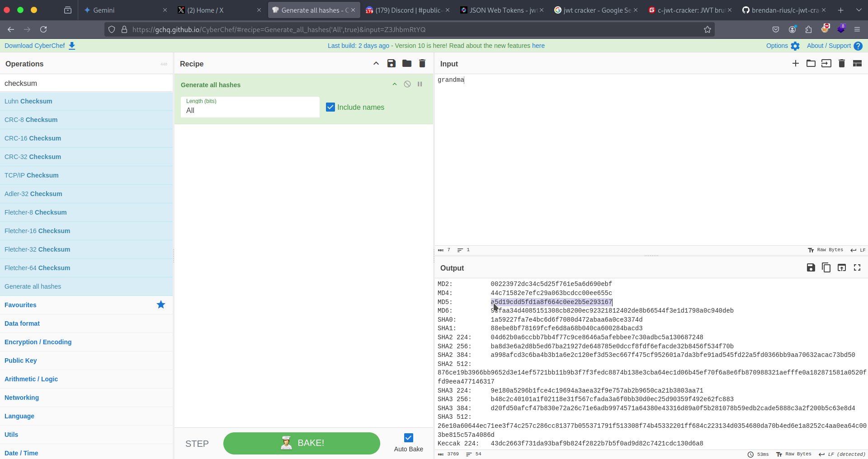Replace input with output

point(841,268)
